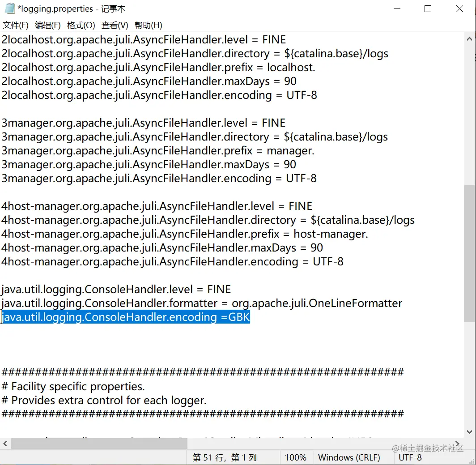Click the ConsoleHandler.formatter OneLineFormatter line
Screen dimensions: 476x465
pyautogui.click(x=202, y=303)
